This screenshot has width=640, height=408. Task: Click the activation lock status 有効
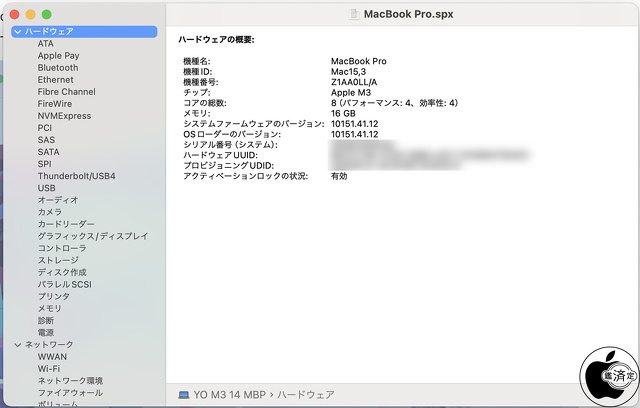339,176
